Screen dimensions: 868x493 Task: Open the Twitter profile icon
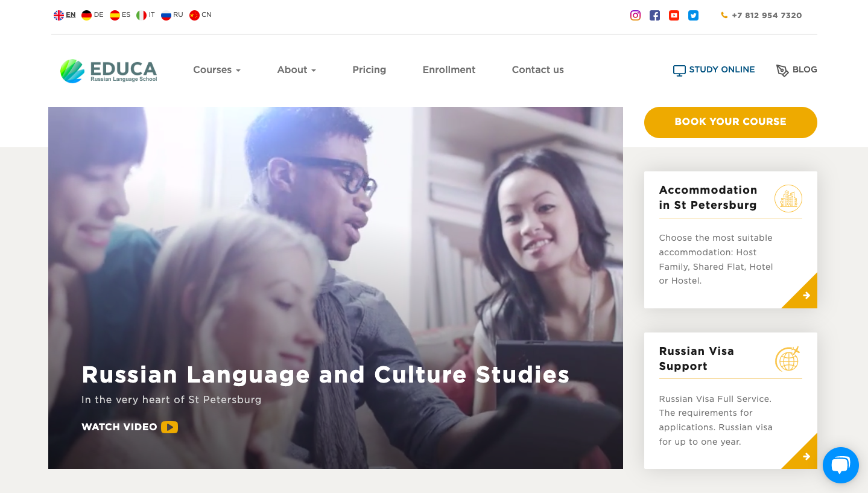[x=693, y=16]
